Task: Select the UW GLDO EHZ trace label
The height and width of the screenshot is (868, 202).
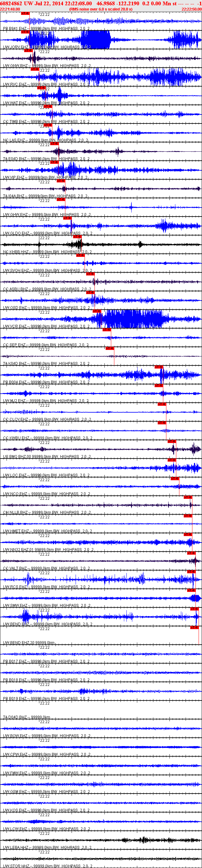Action: (x=47, y=233)
